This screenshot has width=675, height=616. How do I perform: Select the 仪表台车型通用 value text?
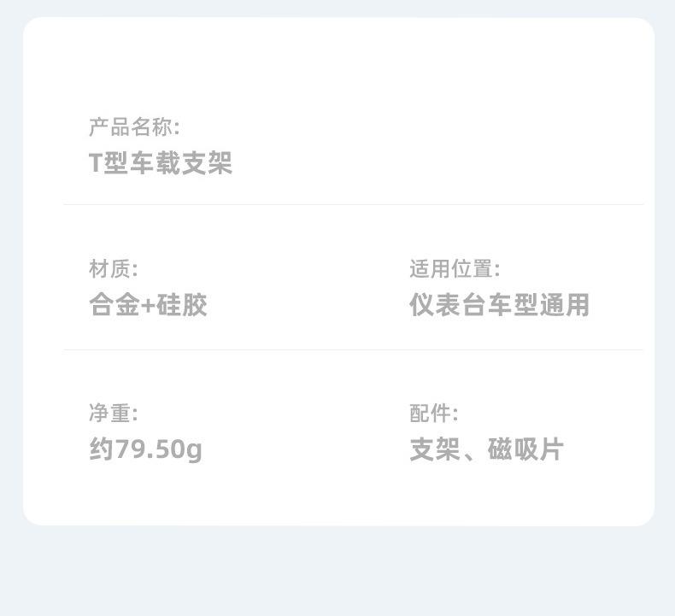click(x=499, y=305)
